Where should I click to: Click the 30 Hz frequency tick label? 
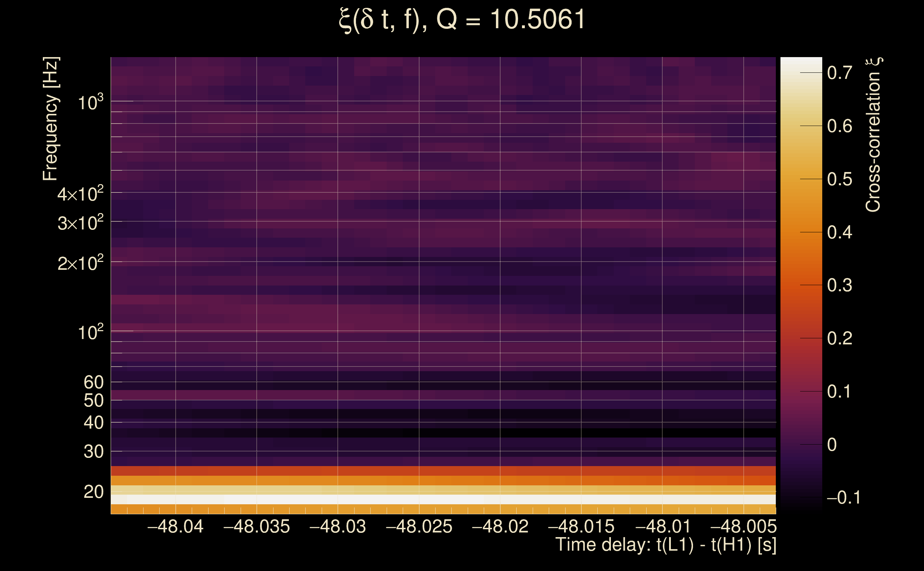point(93,451)
